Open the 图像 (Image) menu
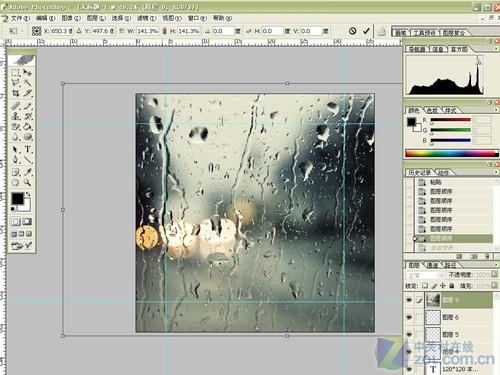 (x=71, y=18)
